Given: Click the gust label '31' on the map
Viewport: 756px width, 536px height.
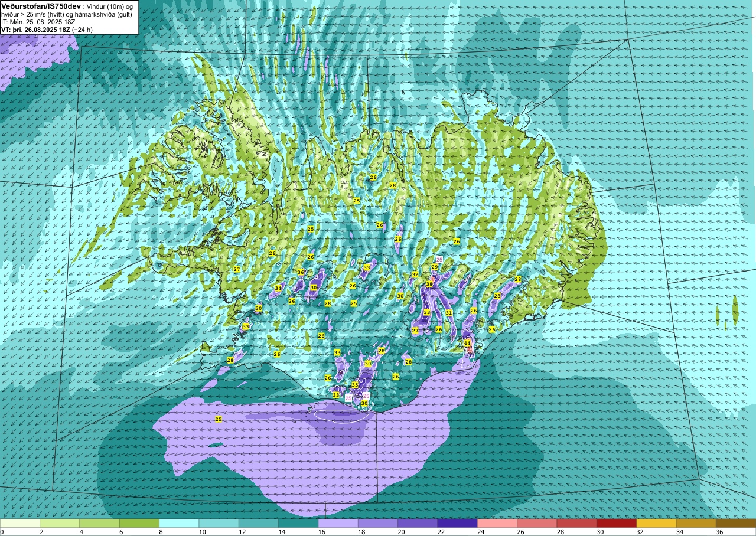Looking at the screenshot, I should (x=449, y=313).
